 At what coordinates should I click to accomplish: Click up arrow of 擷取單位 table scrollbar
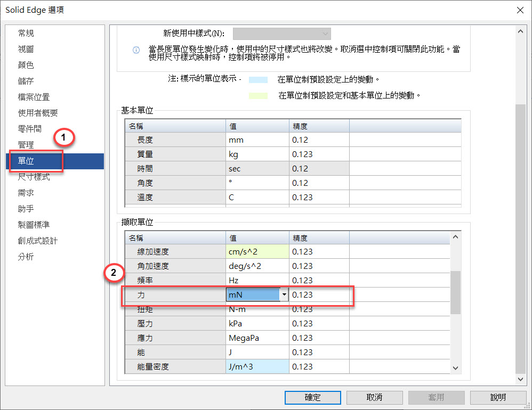[455, 237]
